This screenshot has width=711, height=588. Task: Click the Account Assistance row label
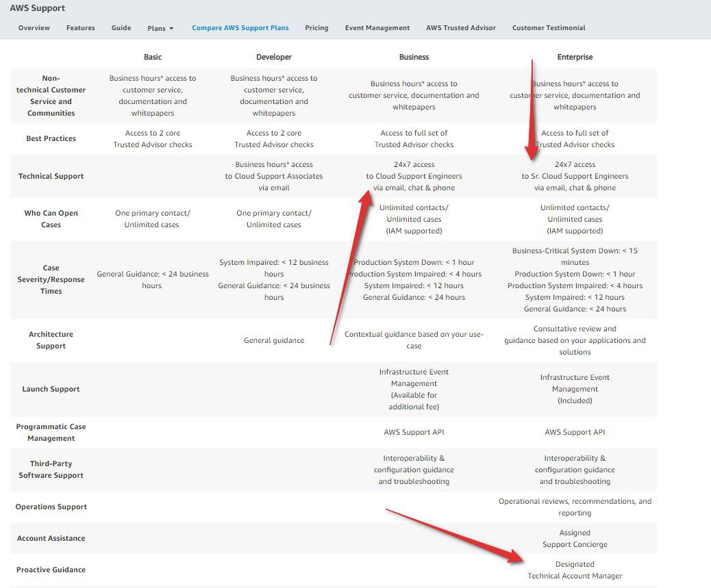pyautogui.click(x=51, y=538)
